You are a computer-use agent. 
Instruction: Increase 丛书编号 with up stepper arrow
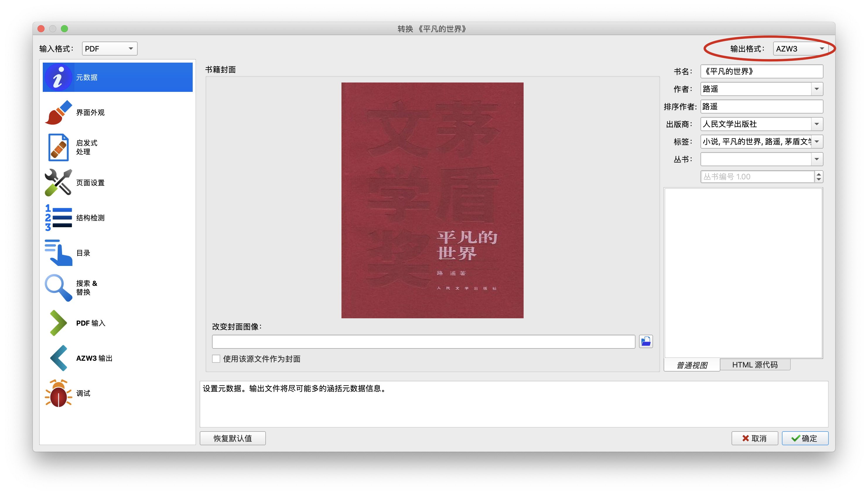point(818,174)
